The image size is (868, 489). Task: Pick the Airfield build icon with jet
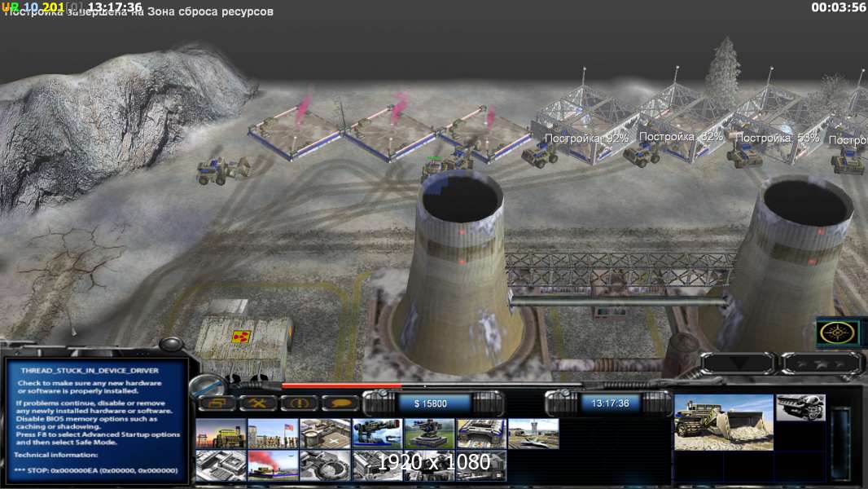tap(533, 433)
